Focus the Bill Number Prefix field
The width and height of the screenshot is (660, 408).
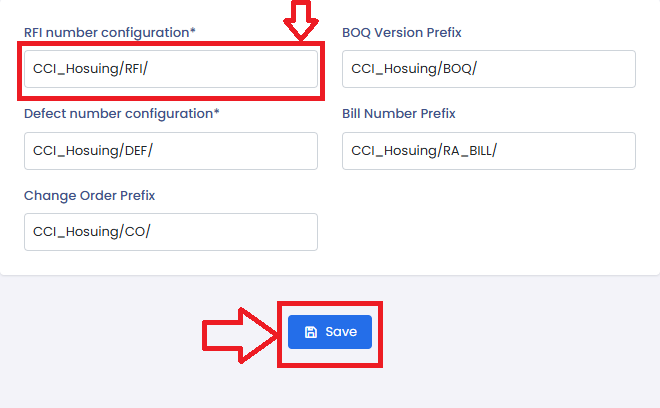click(x=489, y=151)
